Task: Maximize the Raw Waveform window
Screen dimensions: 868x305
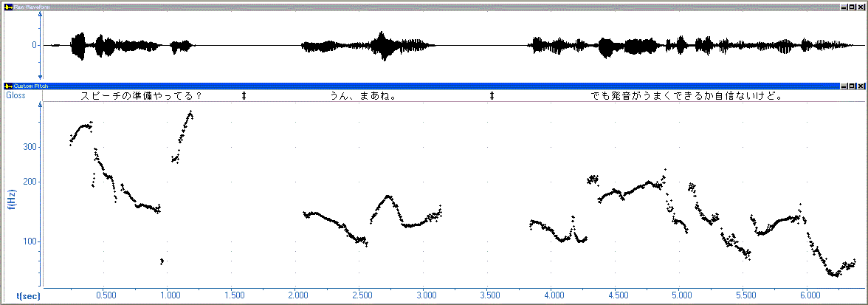Action: pyautogui.click(x=852, y=7)
